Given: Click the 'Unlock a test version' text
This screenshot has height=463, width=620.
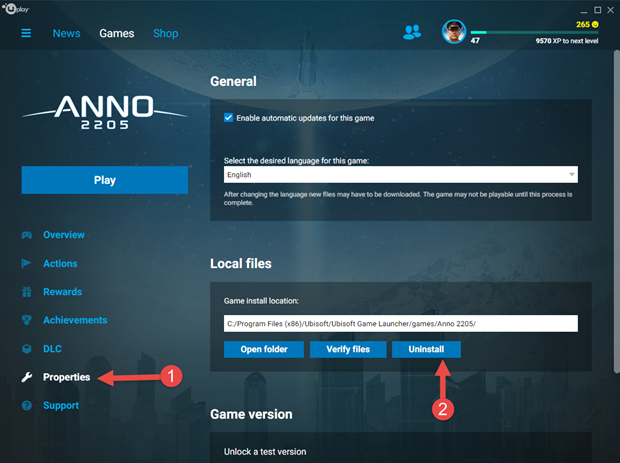Looking at the screenshot, I should [x=265, y=452].
